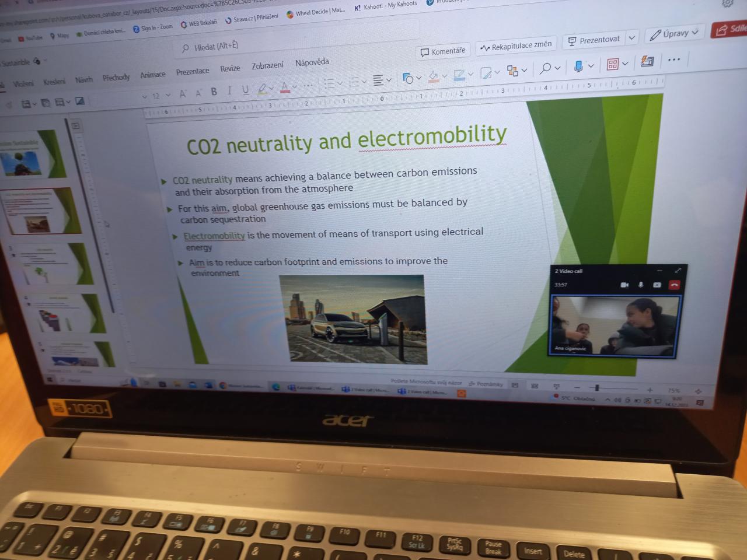Mute microphone in video call window
Screen dimensions: 747x560
pos(641,285)
